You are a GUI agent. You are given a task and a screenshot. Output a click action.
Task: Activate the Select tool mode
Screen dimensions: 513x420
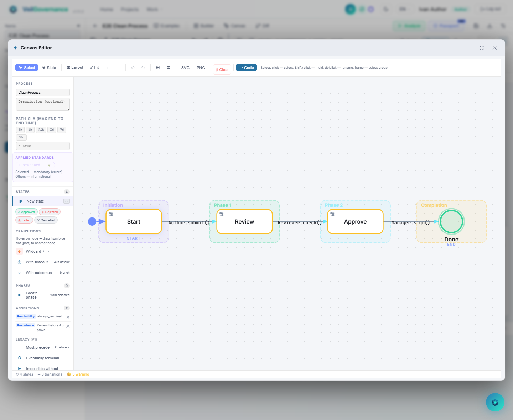click(27, 68)
